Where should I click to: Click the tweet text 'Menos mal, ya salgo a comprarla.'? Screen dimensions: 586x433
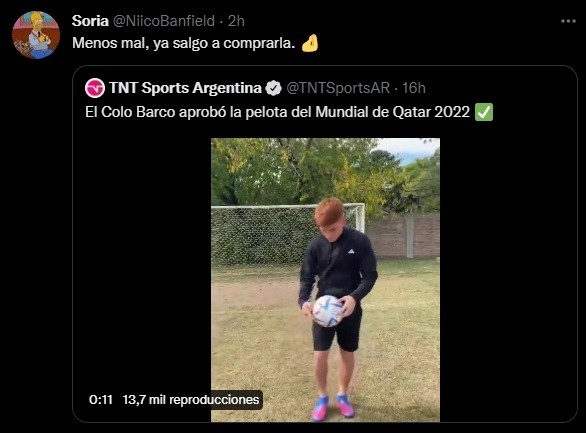(x=184, y=43)
